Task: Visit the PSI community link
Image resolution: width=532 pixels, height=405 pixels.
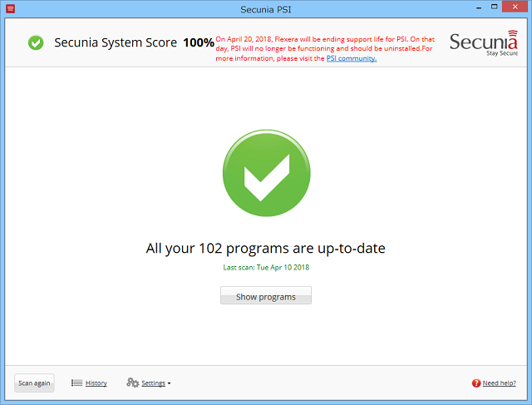Action: (x=352, y=58)
